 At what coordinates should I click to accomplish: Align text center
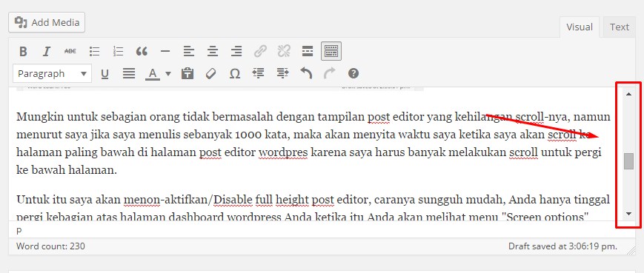213,51
